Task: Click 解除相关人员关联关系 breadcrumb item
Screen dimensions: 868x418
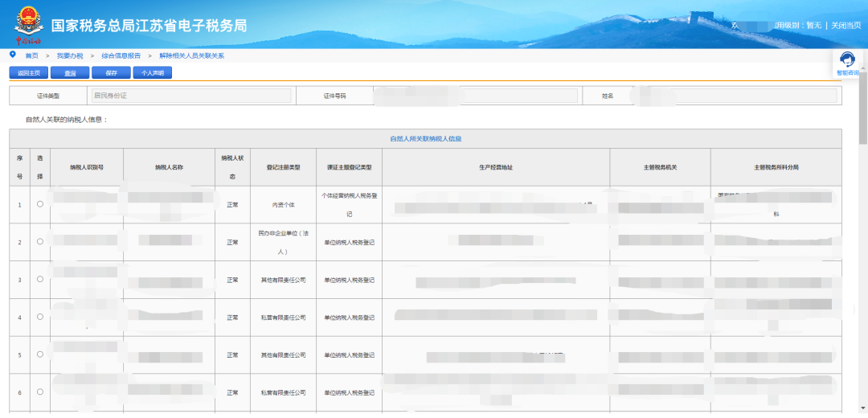Action: click(x=191, y=55)
